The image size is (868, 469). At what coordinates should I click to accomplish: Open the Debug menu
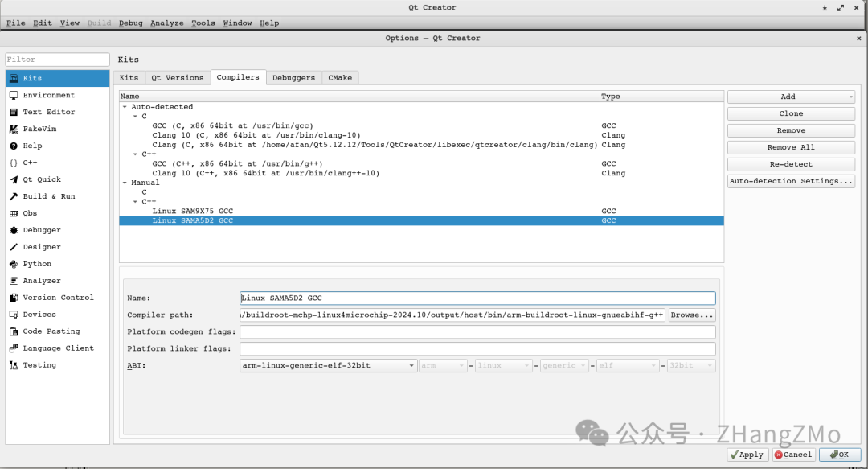[131, 23]
